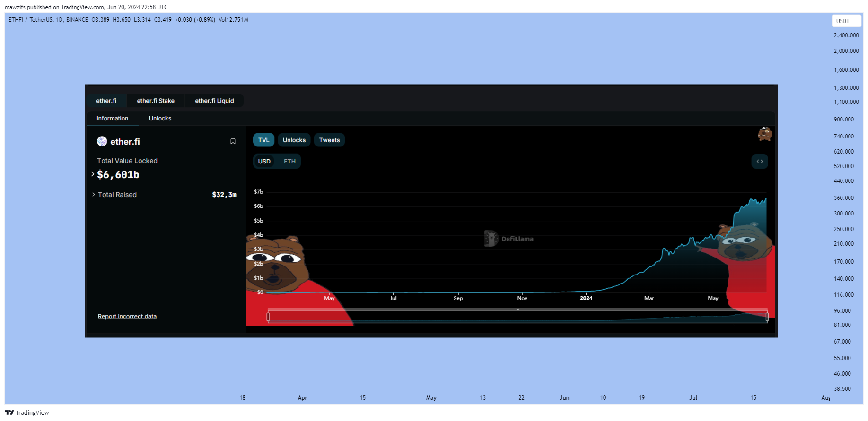This screenshot has height=421, width=868.
Task: Click the Apr label on time axis
Action: click(303, 398)
